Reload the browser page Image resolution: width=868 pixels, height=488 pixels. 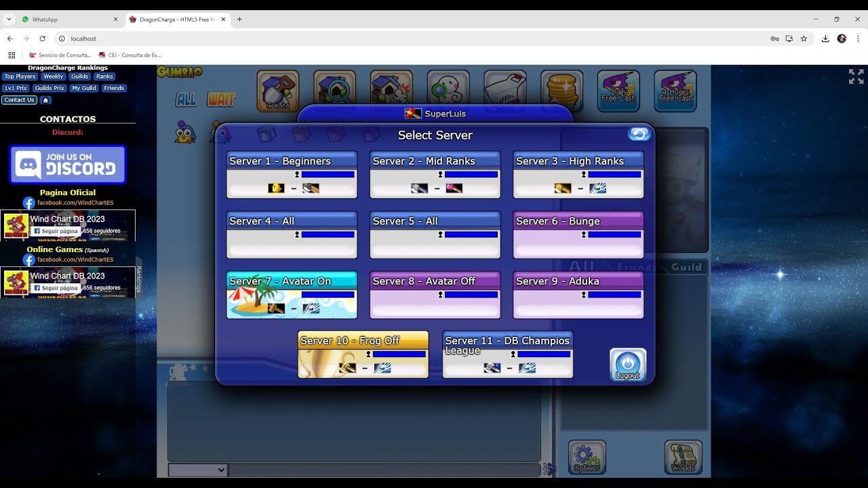point(42,39)
